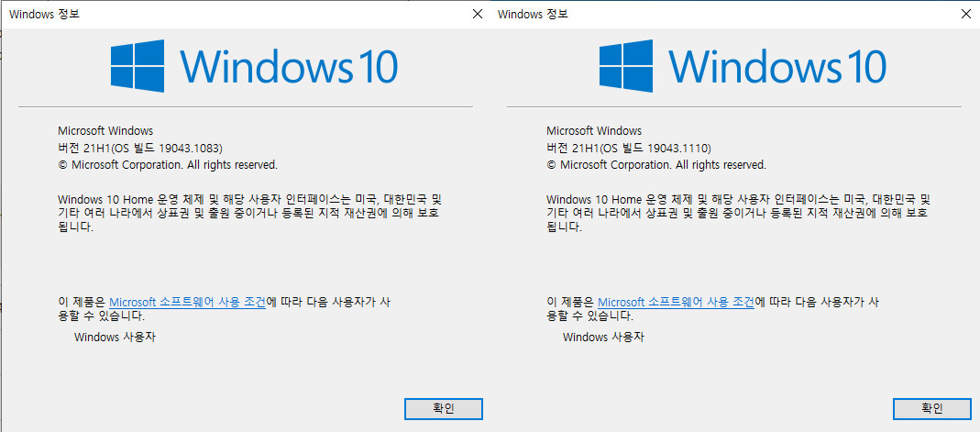
Task: Select the version text with build 19043.1110
Action: point(629,149)
